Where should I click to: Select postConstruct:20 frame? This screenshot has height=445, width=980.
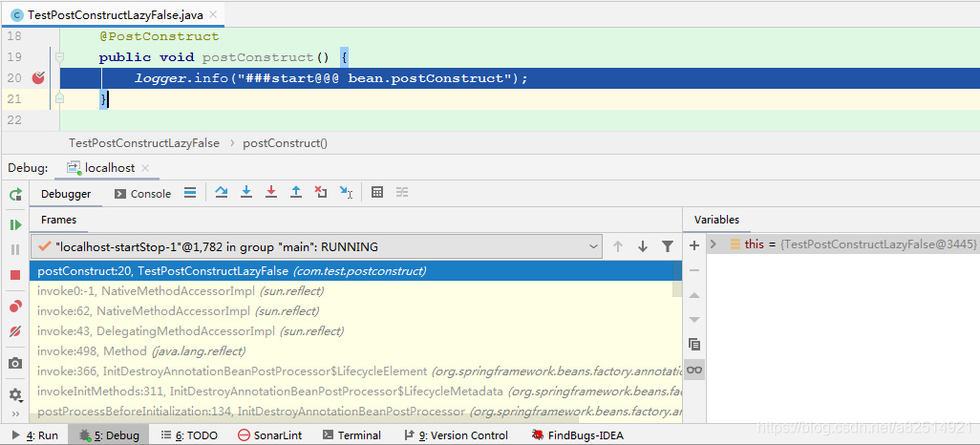[356, 271]
